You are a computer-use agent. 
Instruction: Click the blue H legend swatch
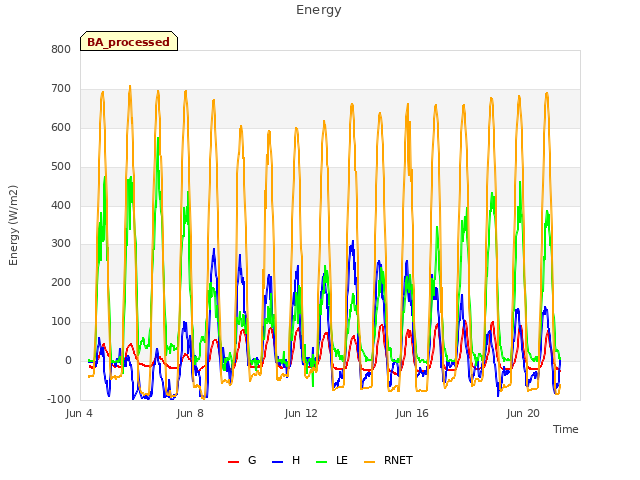[278, 462]
